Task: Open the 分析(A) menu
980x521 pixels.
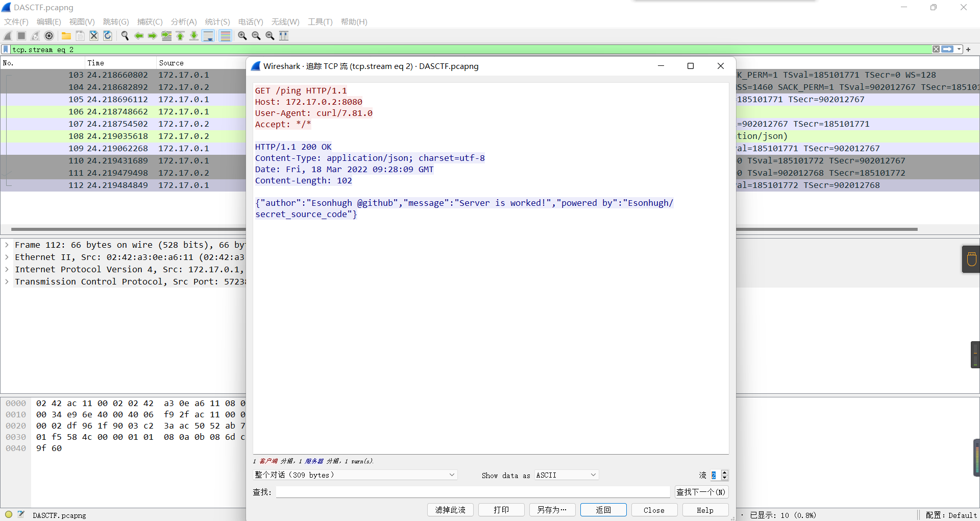Action: tap(184, 22)
